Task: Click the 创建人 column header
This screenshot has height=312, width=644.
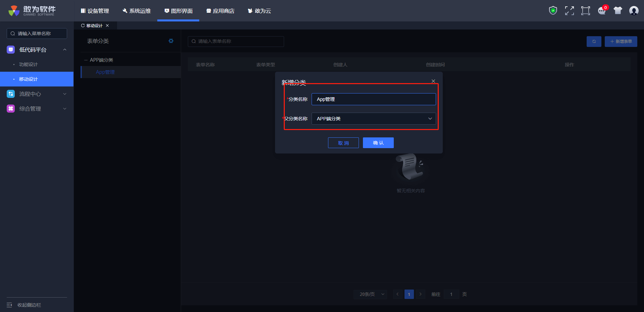Action: coord(340,65)
